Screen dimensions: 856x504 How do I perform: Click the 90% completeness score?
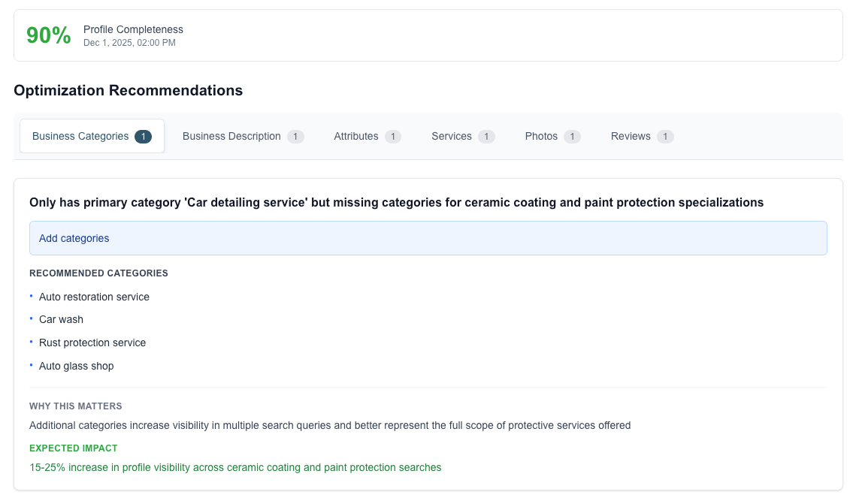49,35
